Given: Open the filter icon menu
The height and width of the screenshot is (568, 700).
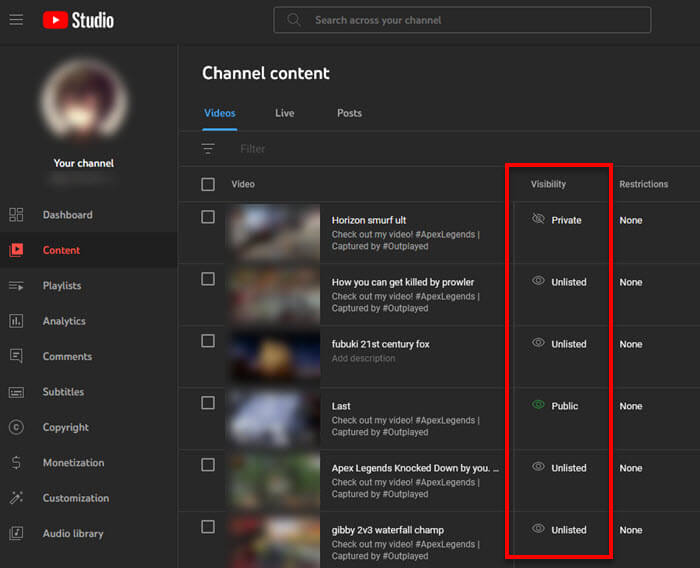Looking at the screenshot, I should [x=208, y=149].
